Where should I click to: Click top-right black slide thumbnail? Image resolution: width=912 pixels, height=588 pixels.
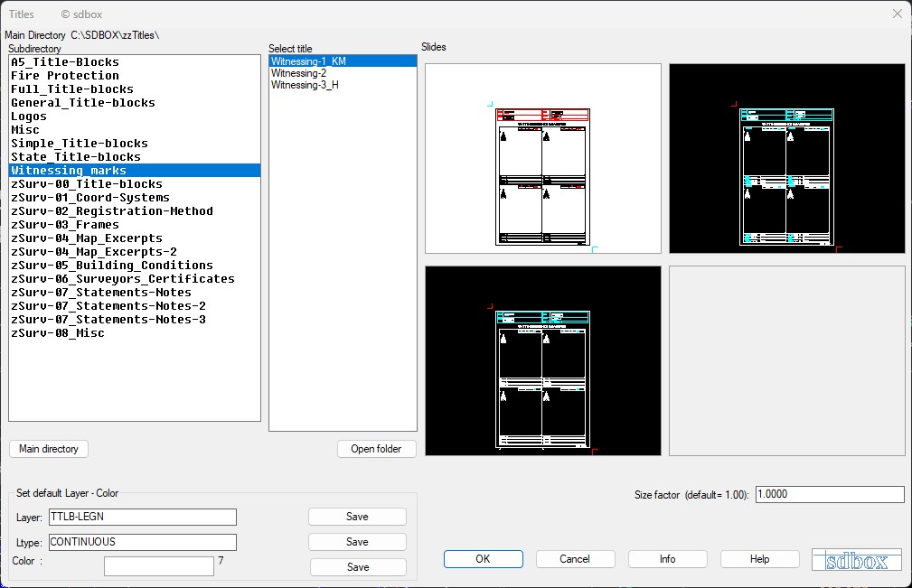[x=787, y=159]
